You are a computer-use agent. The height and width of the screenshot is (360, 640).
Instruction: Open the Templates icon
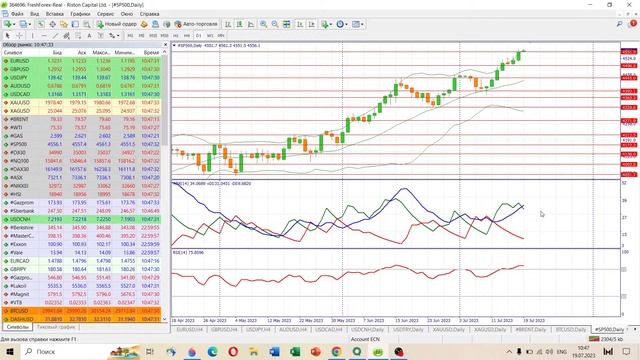[x=356, y=24]
